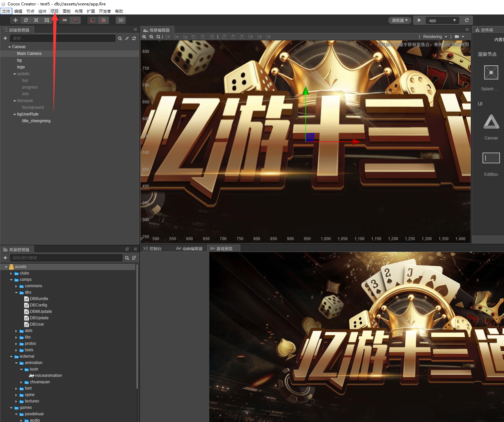Image resolution: width=504 pixels, height=422 pixels.
Task: Open the 文件 menu
Action: [x=6, y=11]
